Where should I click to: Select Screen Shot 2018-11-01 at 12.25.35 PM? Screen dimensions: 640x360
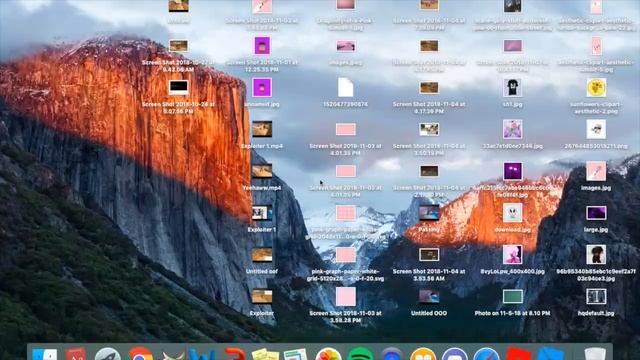coord(262,46)
